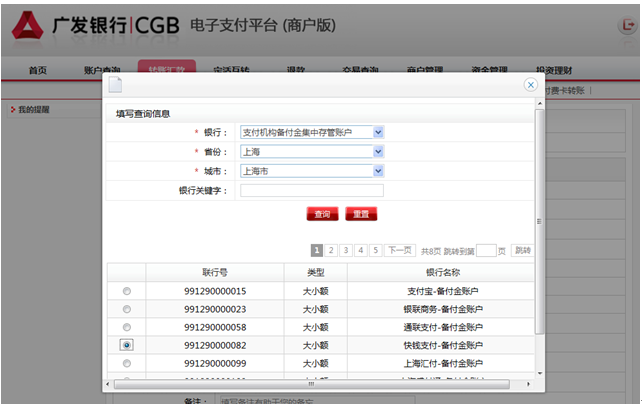Click horizontal scrollbar right arrow

528,384
